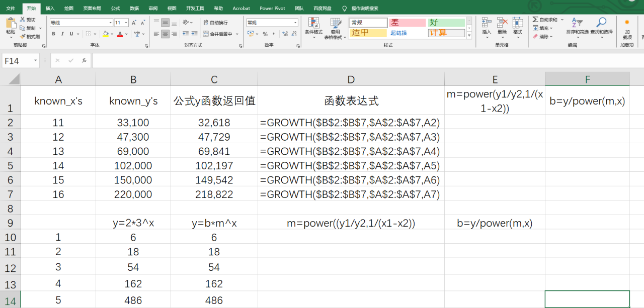Switch to the 公式 (Formulas) ribbon tab
Image resolution: width=644 pixels, height=308 pixels.
click(115, 9)
